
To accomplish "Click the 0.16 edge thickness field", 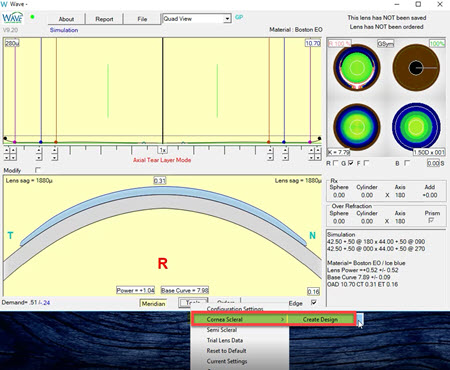I will [313, 292].
